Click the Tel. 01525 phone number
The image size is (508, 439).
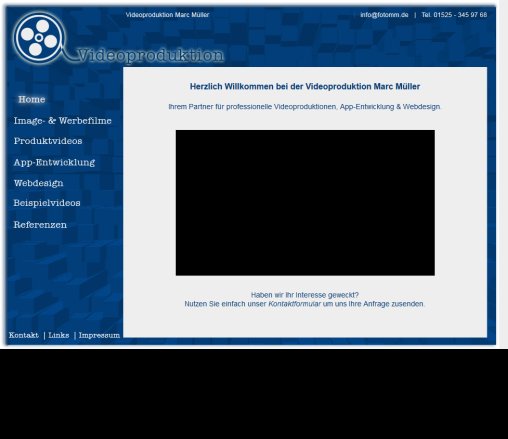click(x=454, y=15)
